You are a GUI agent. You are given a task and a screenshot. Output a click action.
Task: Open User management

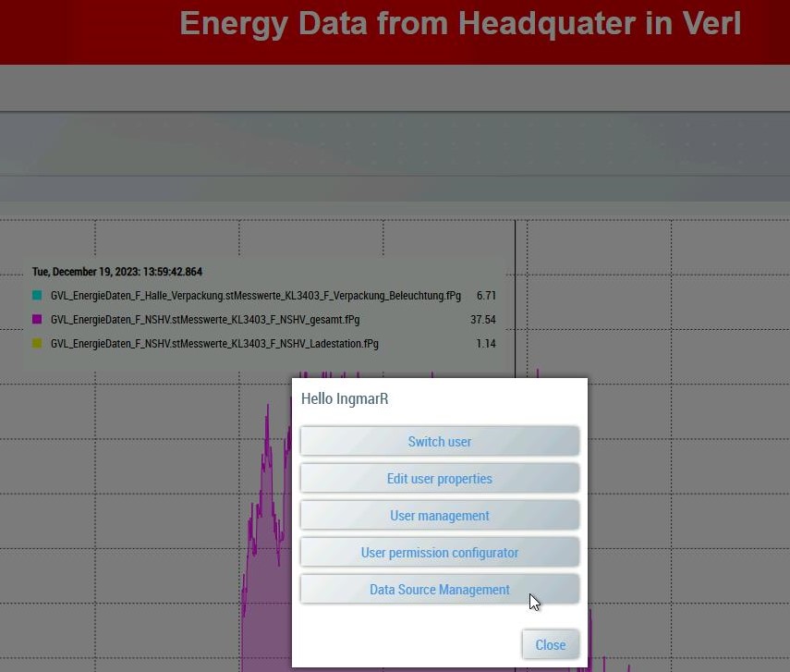(x=440, y=515)
